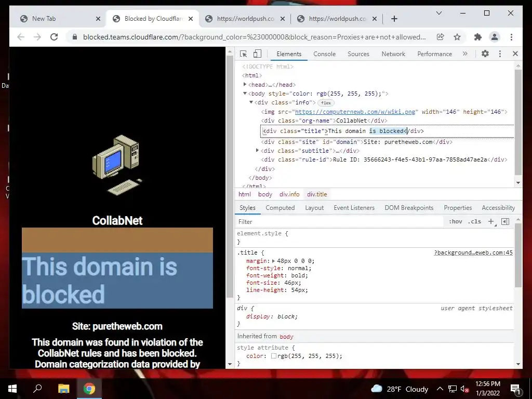Viewport: 532px width, 399px height.
Task: Expand the head node
Action: (x=245, y=85)
